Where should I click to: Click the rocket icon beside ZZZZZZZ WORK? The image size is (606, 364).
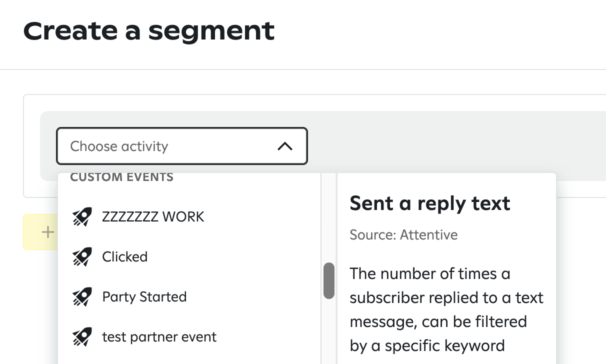tap(82, 217)
